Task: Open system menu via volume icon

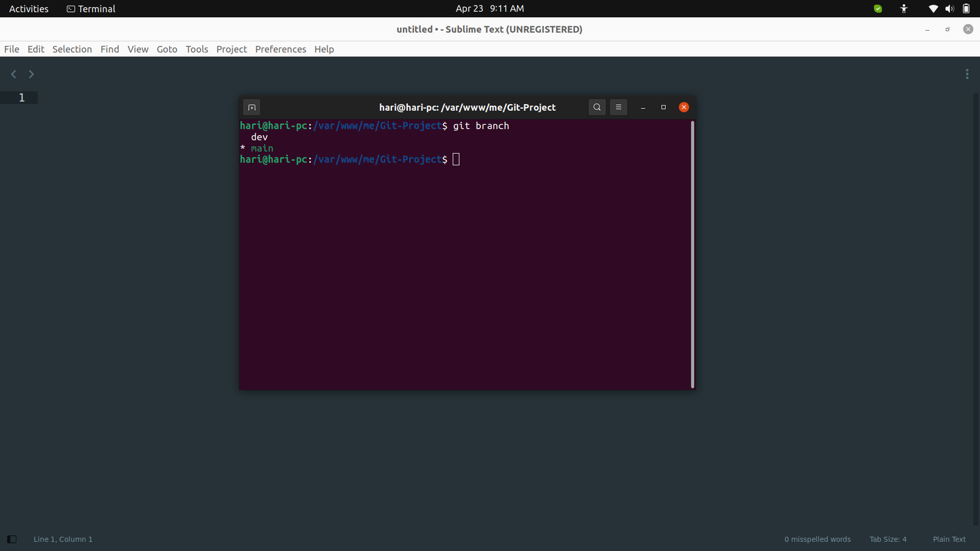Action: [x=949, y=9]
